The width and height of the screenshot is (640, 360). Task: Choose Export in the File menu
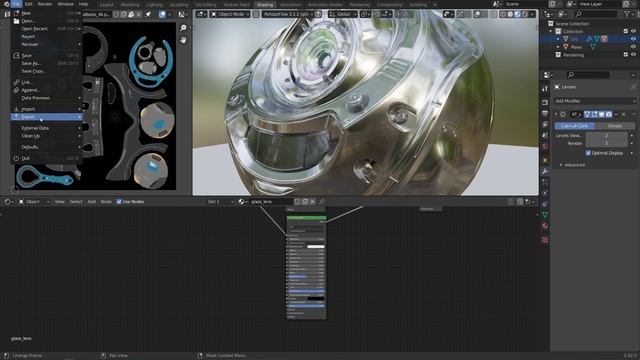(46, 117)
